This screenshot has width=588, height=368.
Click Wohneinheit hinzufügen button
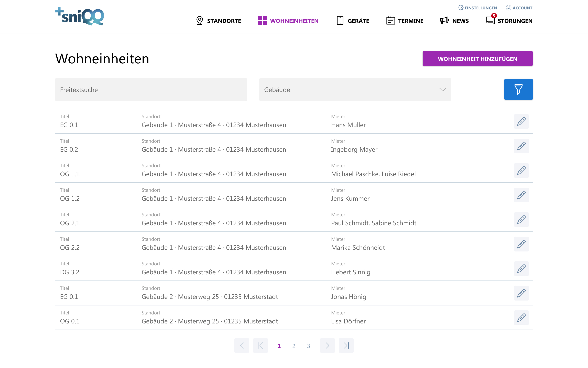(x=478, y=59)
